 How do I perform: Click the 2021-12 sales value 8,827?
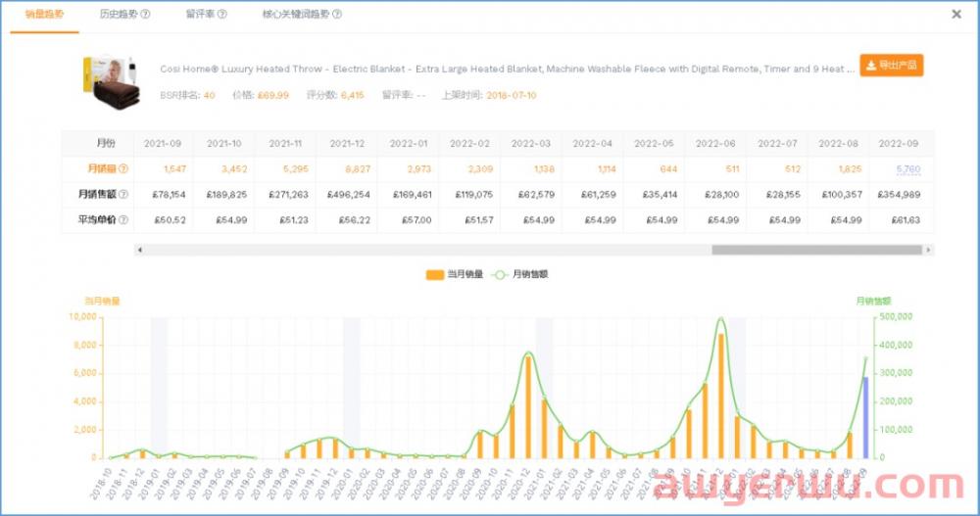click(x=358, y=168)
